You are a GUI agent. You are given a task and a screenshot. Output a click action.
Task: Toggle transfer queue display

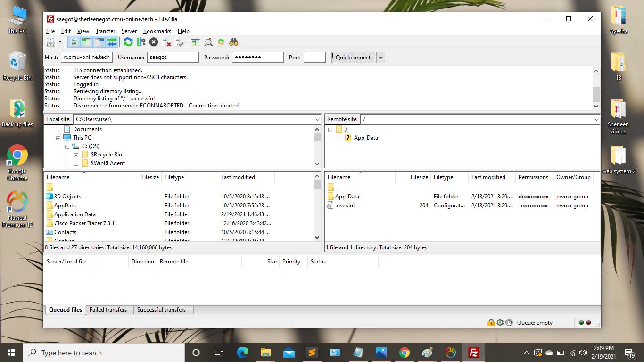[x=112, y=42]
